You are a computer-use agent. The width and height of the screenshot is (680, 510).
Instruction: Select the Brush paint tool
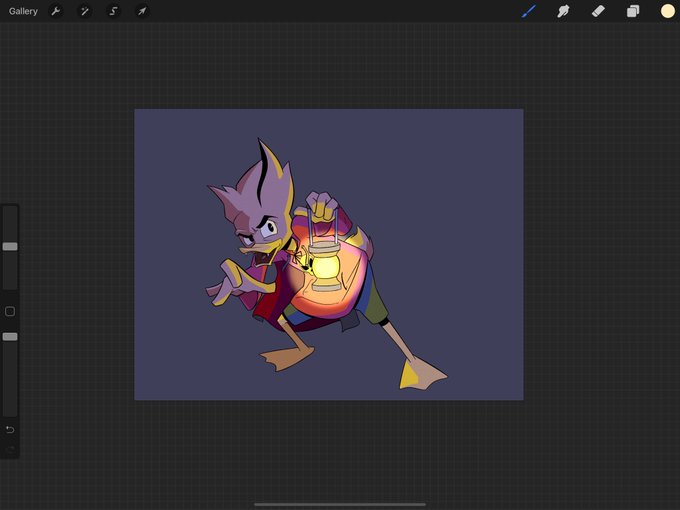pyautogui.click(x=529, y=11)
